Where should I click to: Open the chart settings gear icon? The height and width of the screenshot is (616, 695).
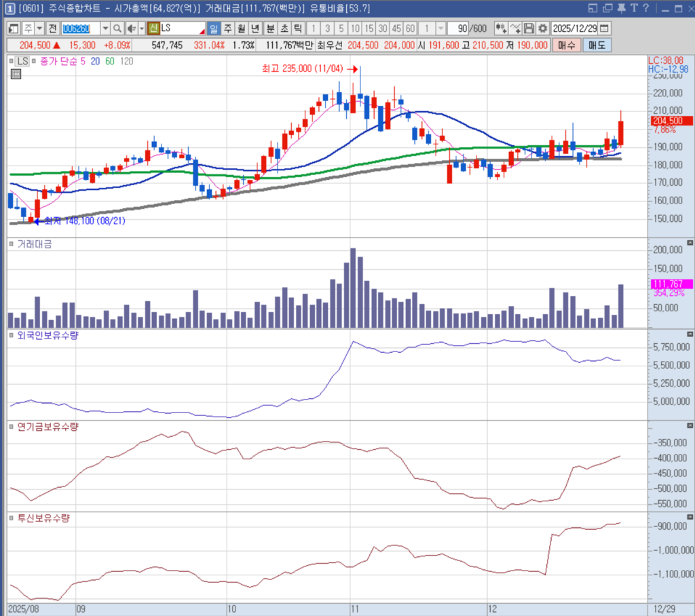coord(542,28)
